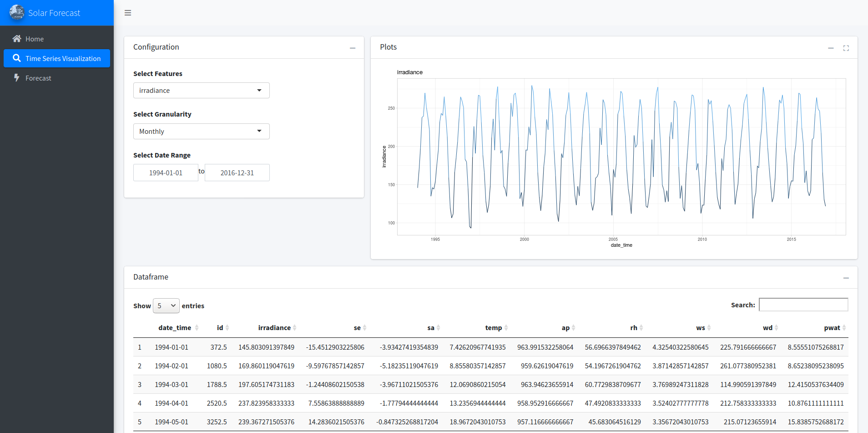
Task: Click the 1994-02-01 date cell
Action: [172, 366]
